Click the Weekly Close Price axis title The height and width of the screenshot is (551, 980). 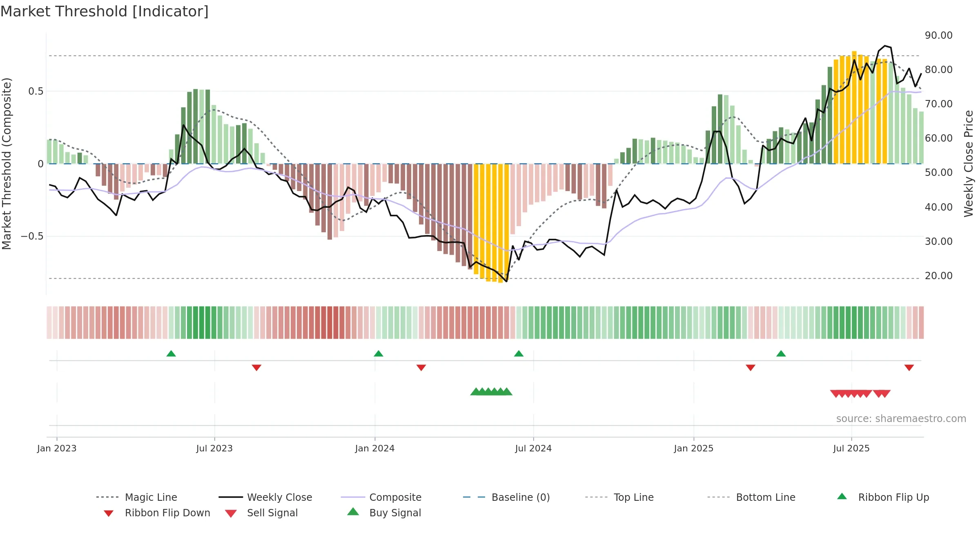[x=969, y=164]
